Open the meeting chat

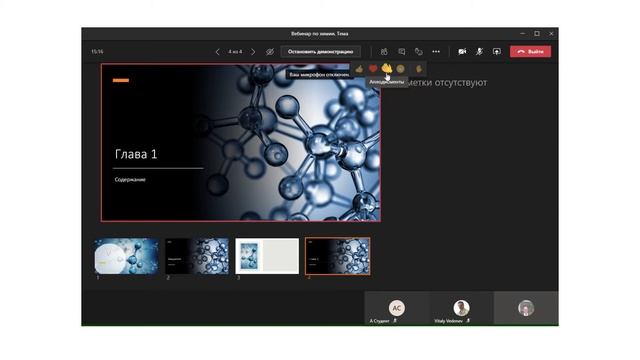(x=402, y=52)
